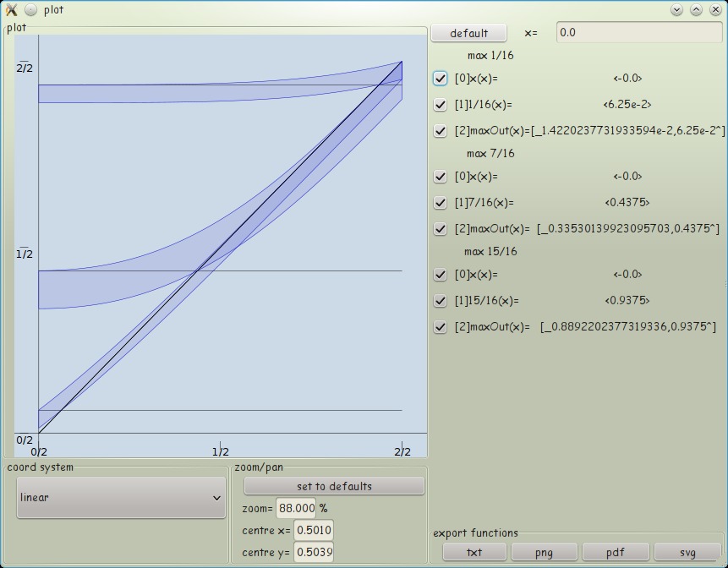Maximize the plot window
Viewport: 728px width, 568px height.
(x=696, y=10)
